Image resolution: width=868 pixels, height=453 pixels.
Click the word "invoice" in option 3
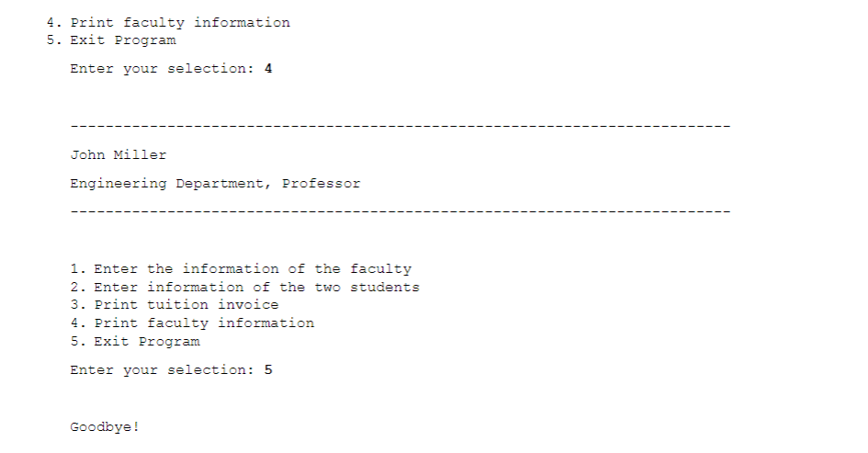click(x=248, y=304)
